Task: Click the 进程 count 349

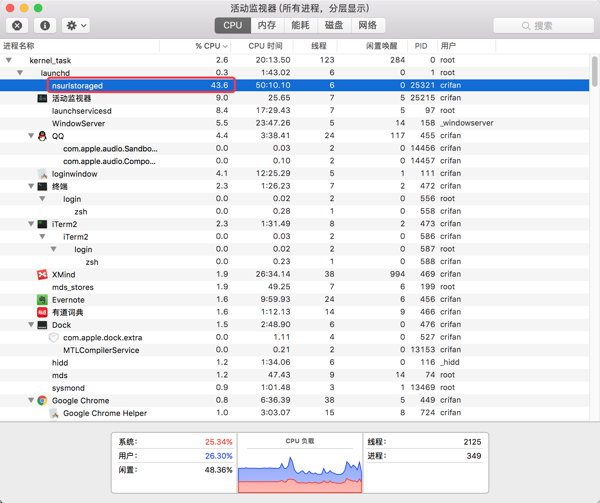Action: 474,456
